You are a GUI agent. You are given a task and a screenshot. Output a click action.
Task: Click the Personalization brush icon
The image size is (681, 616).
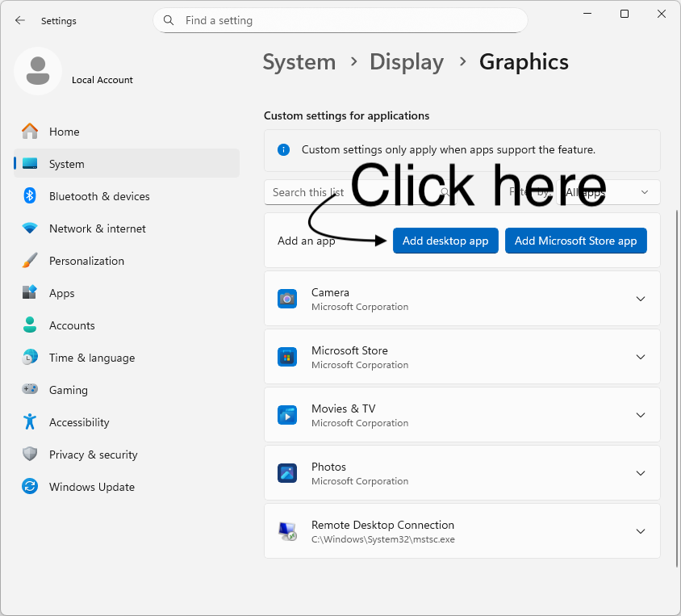coord(30,261)
